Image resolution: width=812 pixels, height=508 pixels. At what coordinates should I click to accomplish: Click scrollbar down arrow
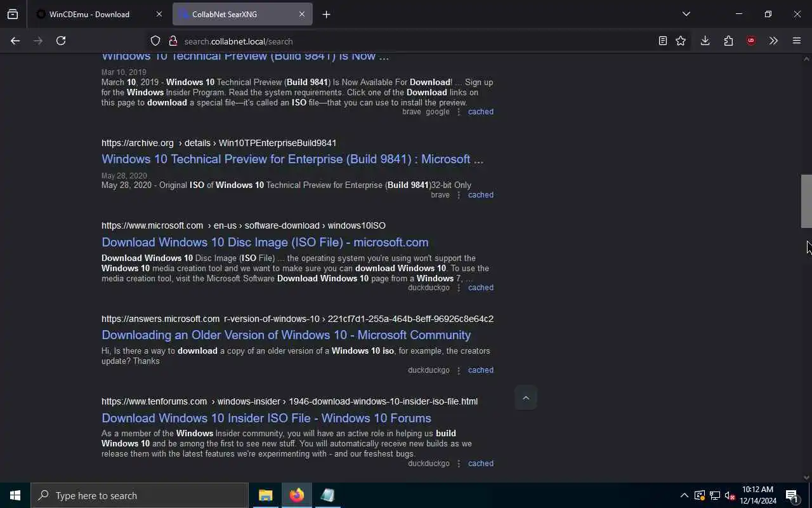(806, 478)
